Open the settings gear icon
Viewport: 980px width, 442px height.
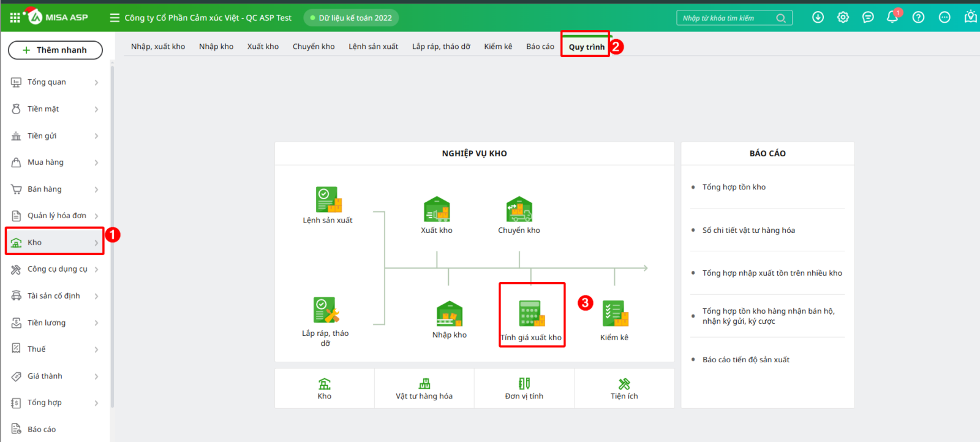(843, 17)
